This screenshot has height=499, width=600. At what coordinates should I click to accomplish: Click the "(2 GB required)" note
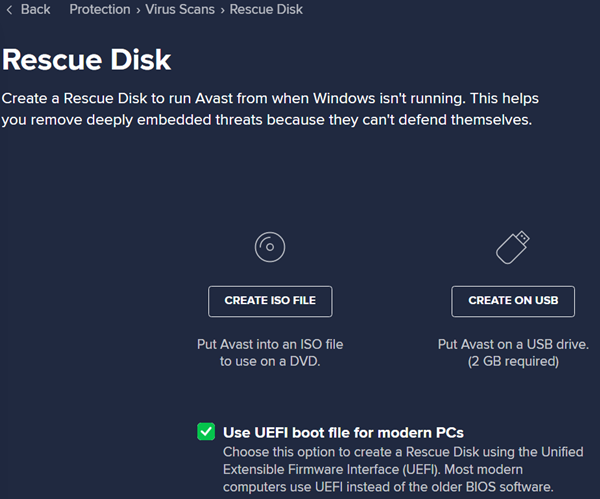[513, 361]
